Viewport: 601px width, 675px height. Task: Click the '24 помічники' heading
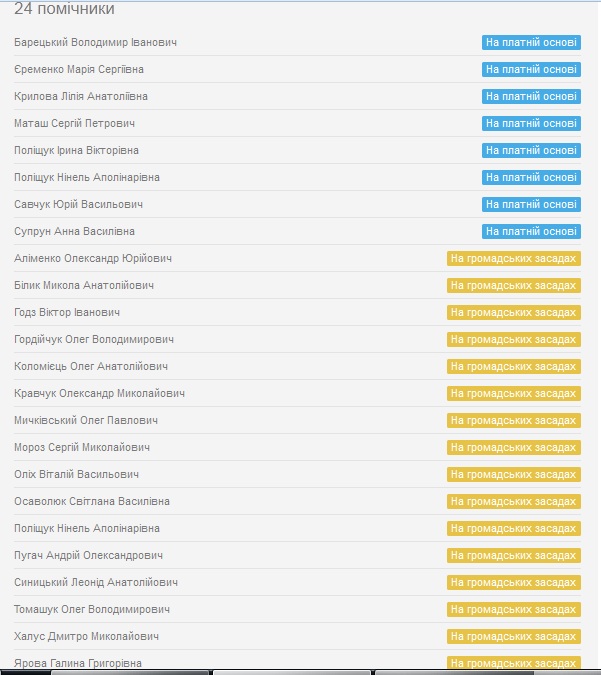(64, 9)
